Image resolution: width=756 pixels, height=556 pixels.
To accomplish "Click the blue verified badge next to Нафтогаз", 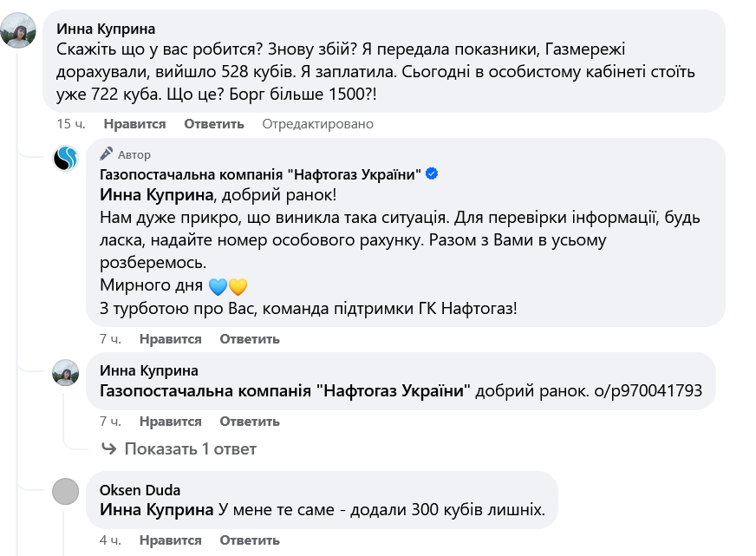I will pos(432,174).
